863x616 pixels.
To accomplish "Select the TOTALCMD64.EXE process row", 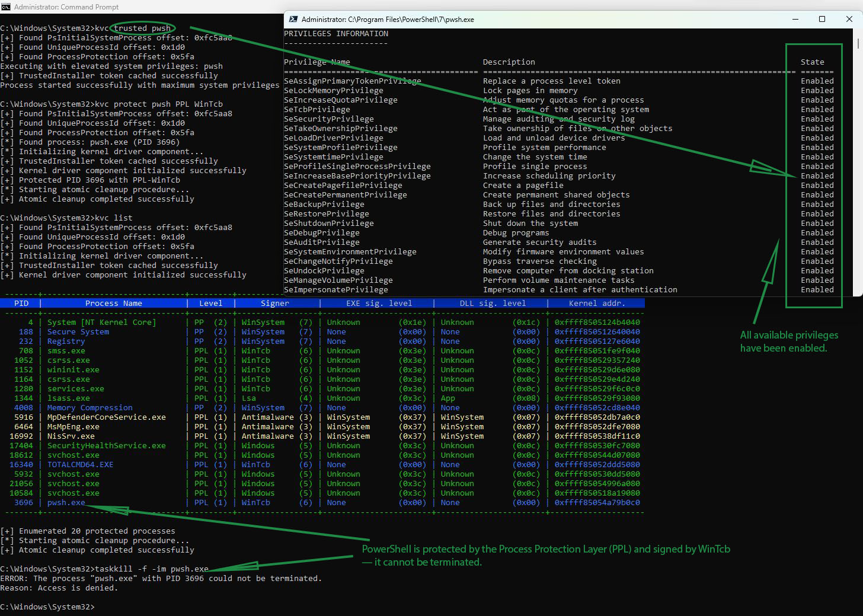I will tap(80, 465).
